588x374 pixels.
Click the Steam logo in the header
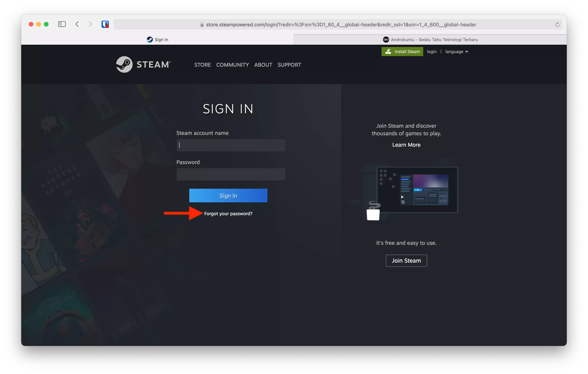pyautogui.click(x=143, y=64)
